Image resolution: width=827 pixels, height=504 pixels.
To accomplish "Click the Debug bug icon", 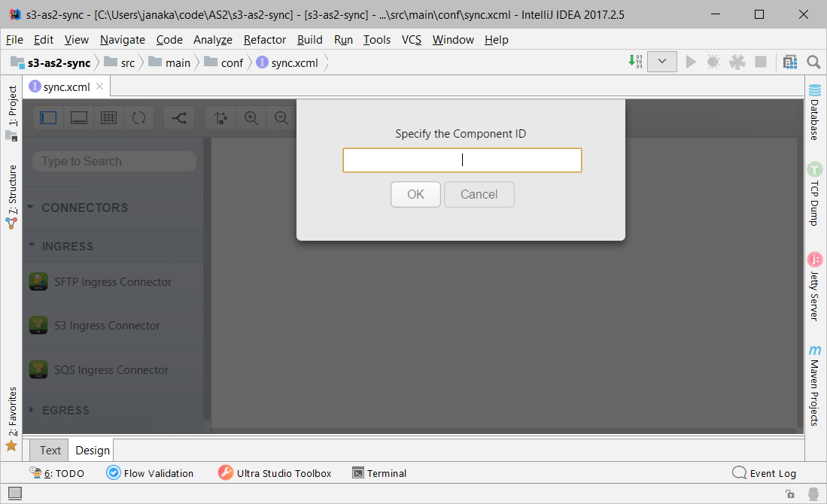I will (713, 62).
